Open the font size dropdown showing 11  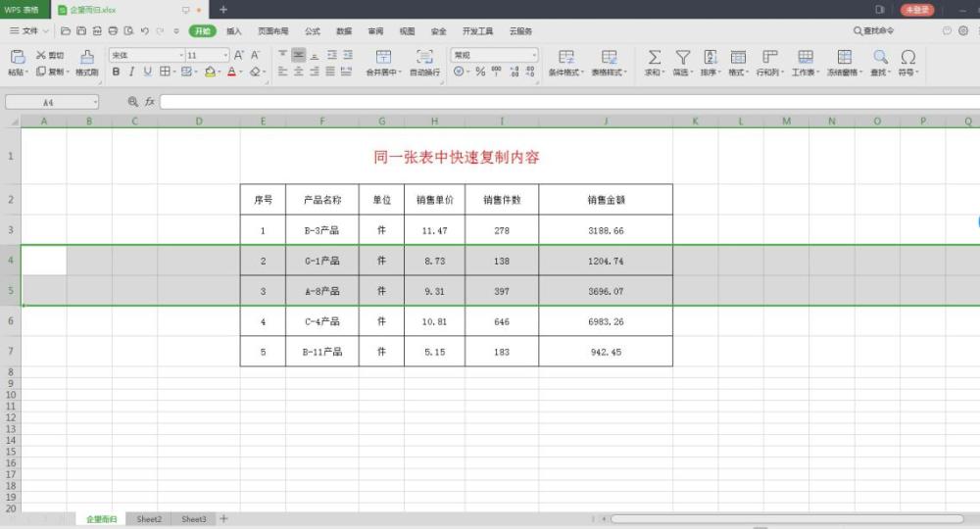click(x=225, y=55)
